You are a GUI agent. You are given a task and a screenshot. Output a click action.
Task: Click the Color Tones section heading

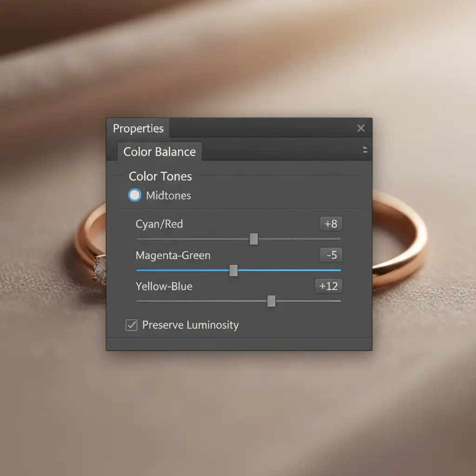[160, 176]
